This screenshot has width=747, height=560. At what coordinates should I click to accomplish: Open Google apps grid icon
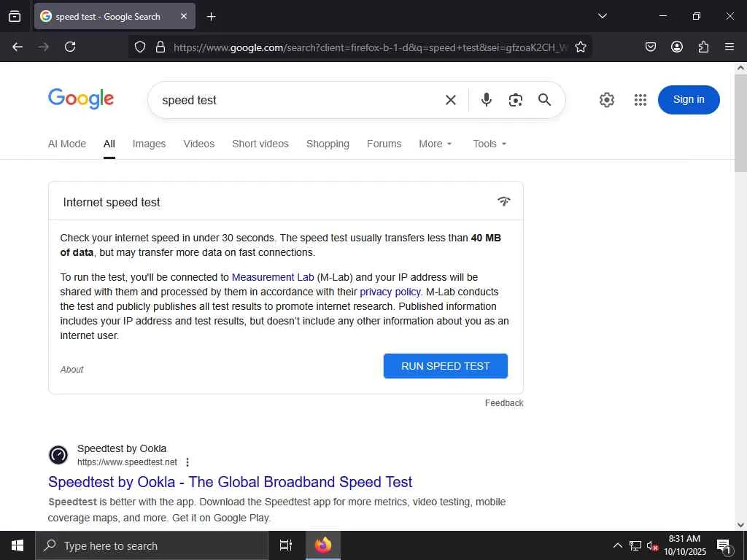[640, 100]
